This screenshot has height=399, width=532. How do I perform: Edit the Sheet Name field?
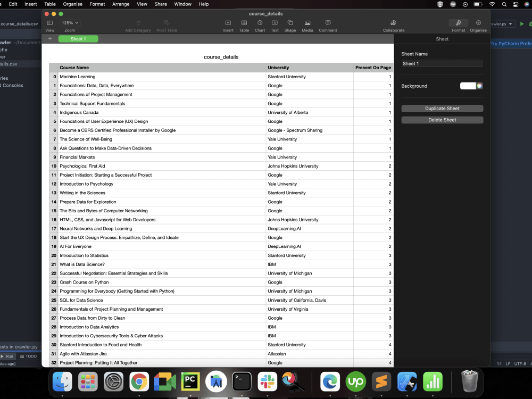click(442, 63)
